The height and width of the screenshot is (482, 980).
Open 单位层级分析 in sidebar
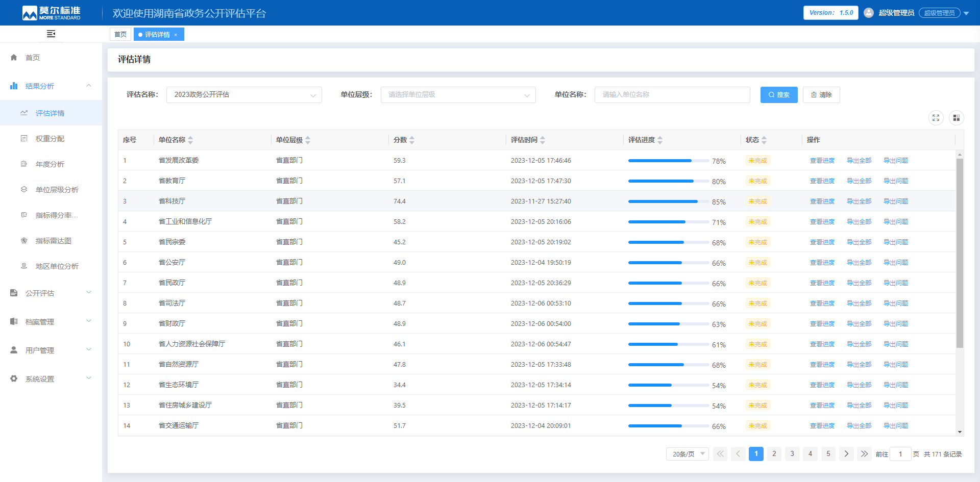click(51, 190)
